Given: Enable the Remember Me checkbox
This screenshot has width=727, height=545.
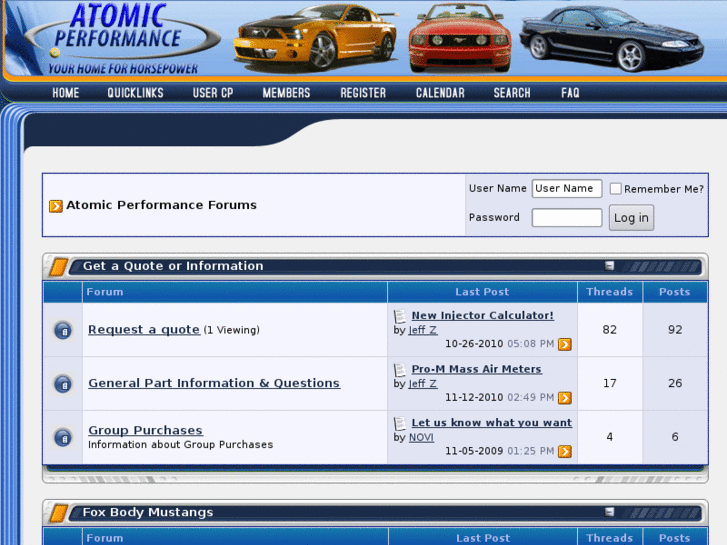Looking at the screenshot, I should pos(615,188).
